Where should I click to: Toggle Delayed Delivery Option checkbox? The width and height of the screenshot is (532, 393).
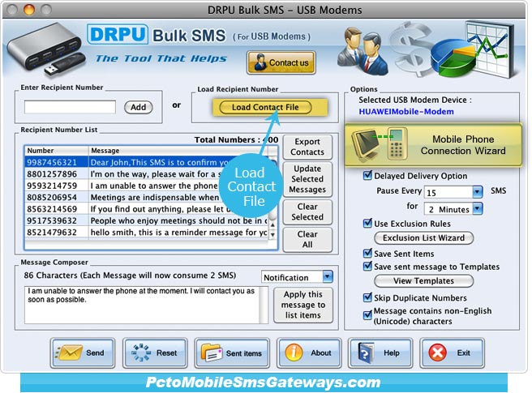367,175
